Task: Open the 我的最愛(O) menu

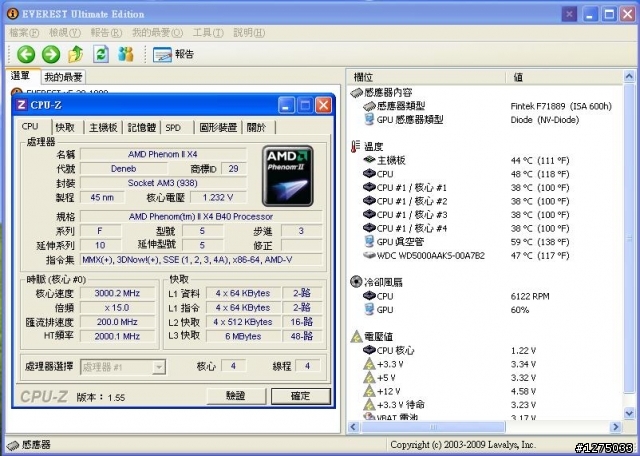Action: tap(157, 33)
